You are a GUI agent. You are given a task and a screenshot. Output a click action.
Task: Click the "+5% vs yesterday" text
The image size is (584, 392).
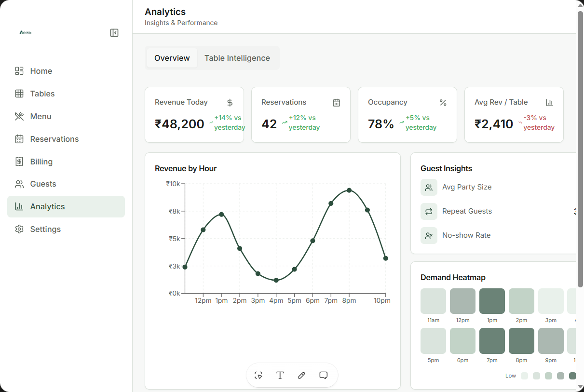click(421, 122)
